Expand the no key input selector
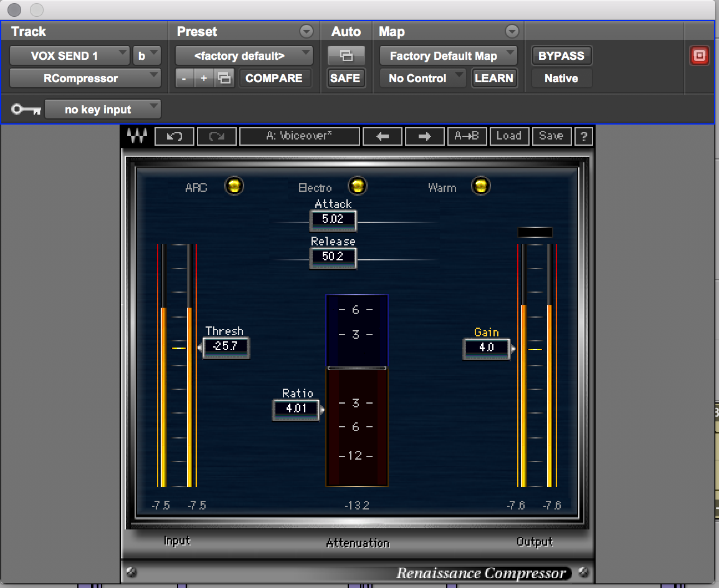719x588 pixels. (x=103, y=110)
